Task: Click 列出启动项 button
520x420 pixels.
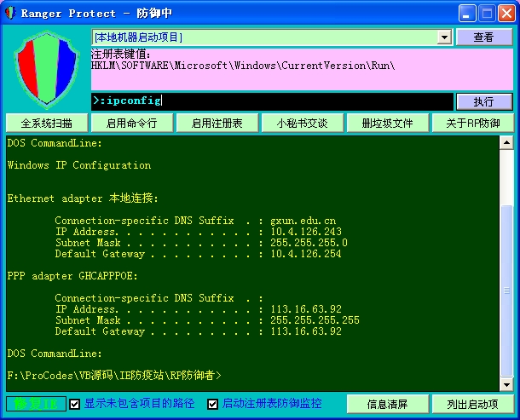Action: [473, 404]
